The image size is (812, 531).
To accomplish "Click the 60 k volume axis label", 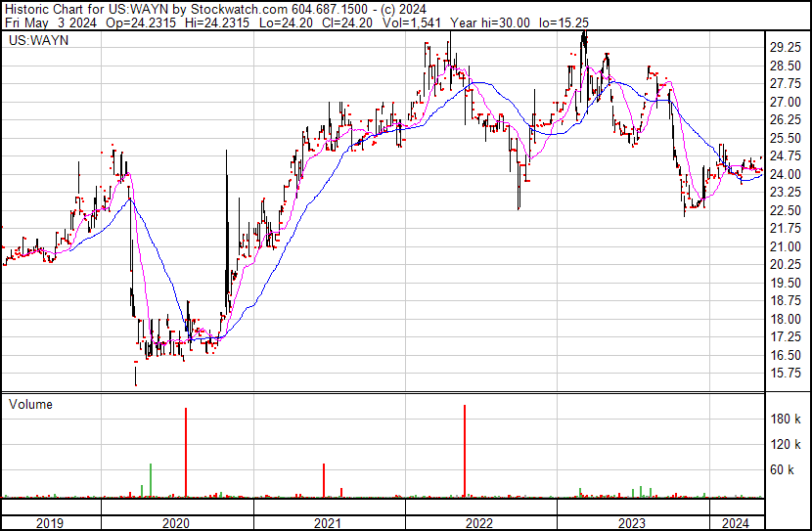I will pyautogui.click(x=783, y=470).
